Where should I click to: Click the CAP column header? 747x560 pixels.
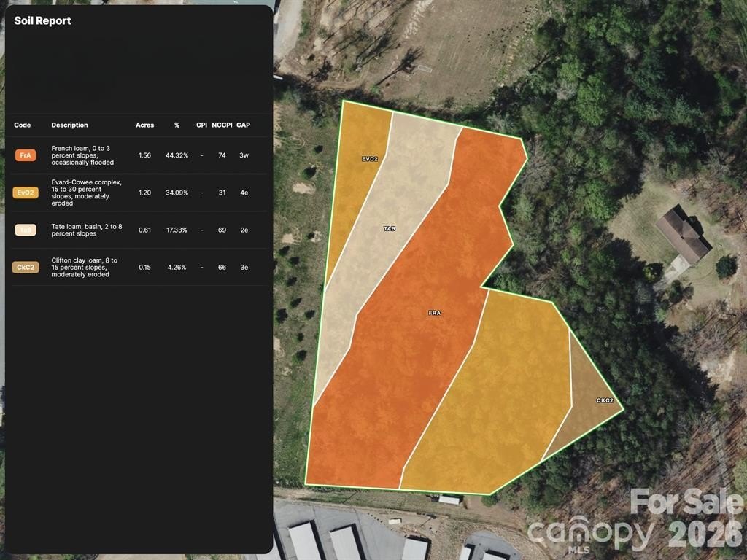[x=244, y=125]
